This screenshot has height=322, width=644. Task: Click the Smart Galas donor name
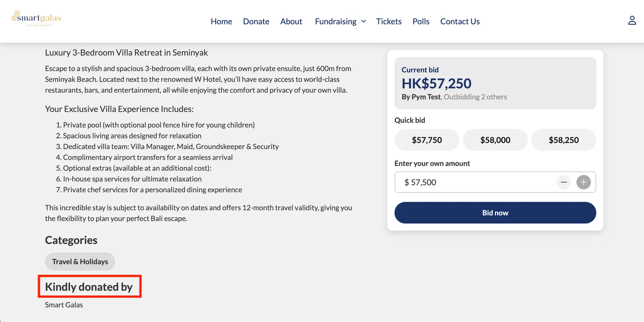point(64,305)
